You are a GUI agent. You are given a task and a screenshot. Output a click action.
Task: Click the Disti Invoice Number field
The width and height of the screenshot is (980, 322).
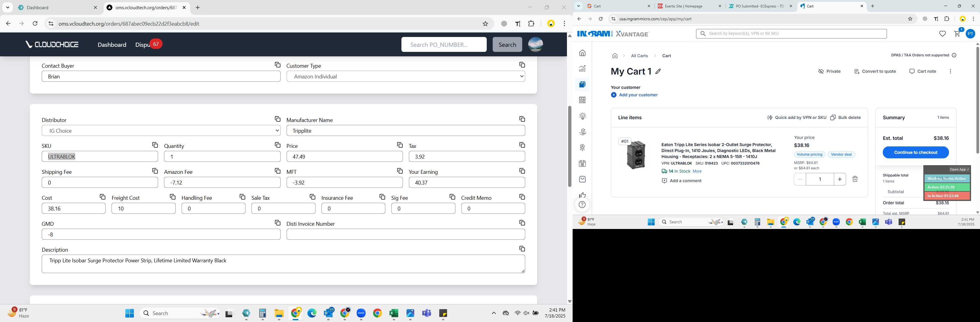click(x=406, y=235)
